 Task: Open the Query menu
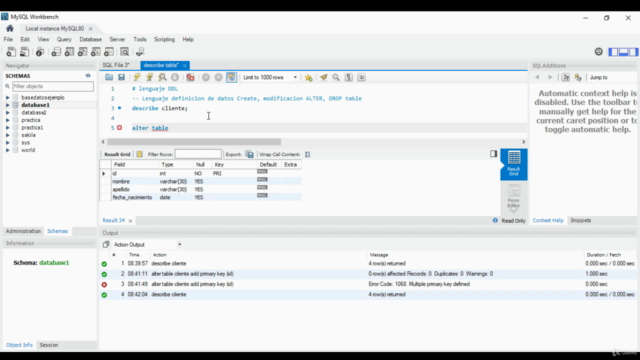(x=64, y=40)
